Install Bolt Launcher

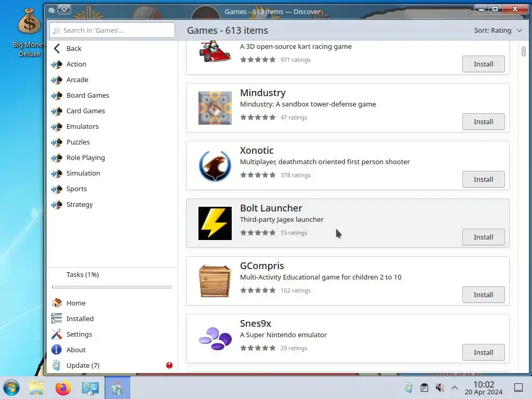pyautogui.click(x=484, y=237)
